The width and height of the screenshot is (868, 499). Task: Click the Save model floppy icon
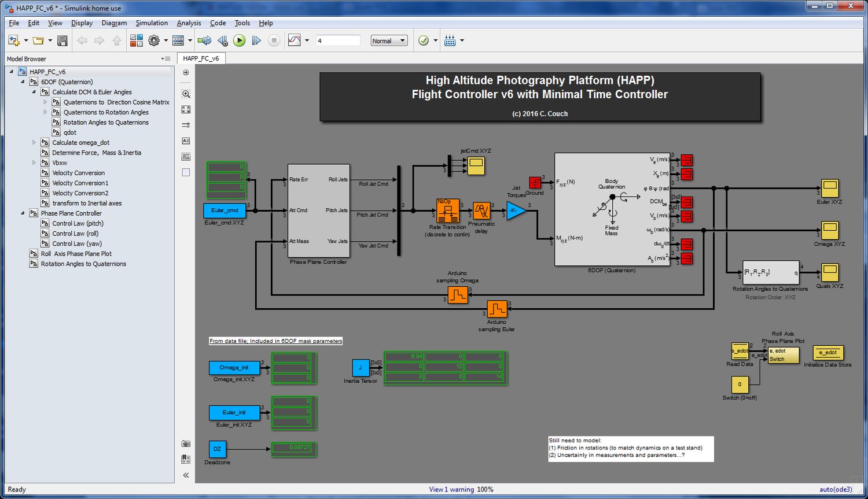[62, 40]
